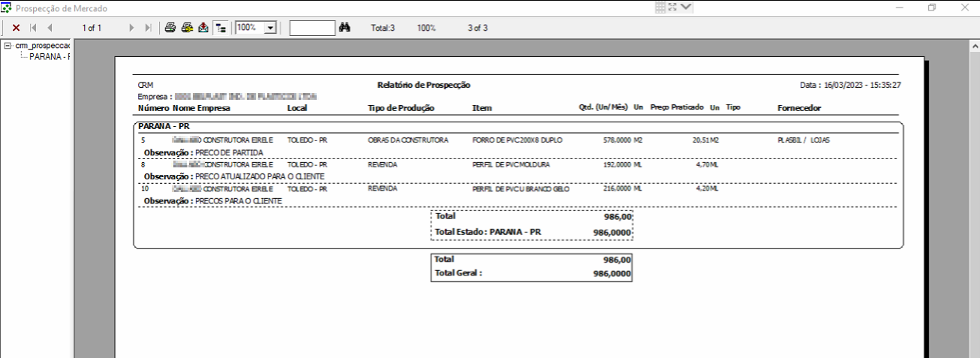Click 'PERFIL DE PVC MOLDURA' item
The width and height of the screenshot is (980, 358).
pos(510,164)
